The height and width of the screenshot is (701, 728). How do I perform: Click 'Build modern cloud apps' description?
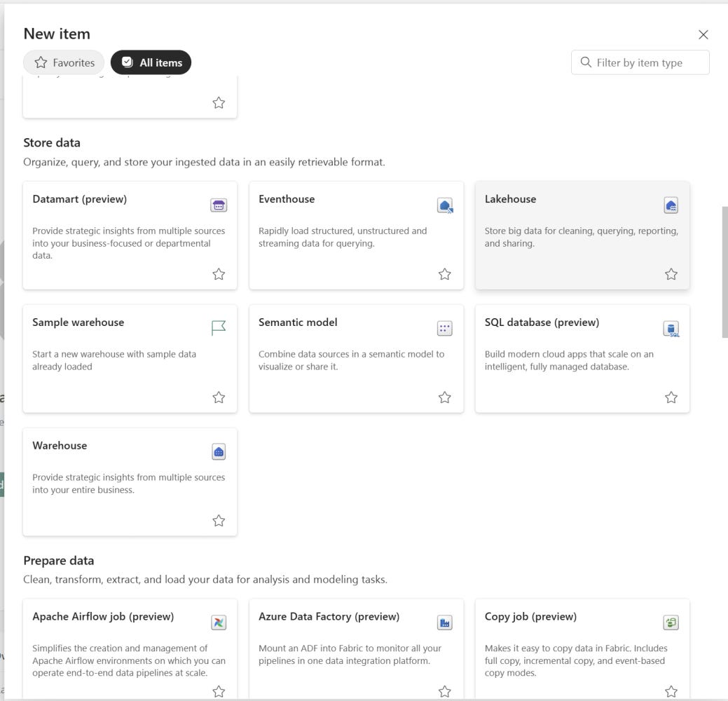[x=569, y=360]
